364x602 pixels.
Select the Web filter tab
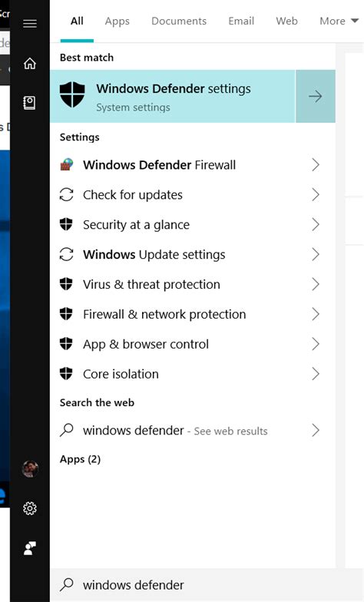pos(286,21)
